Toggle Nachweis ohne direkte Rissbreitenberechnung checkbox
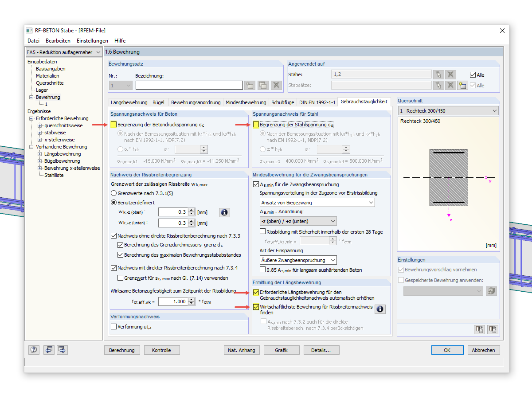This screenshot has width=532, height=399. (113, 236)
